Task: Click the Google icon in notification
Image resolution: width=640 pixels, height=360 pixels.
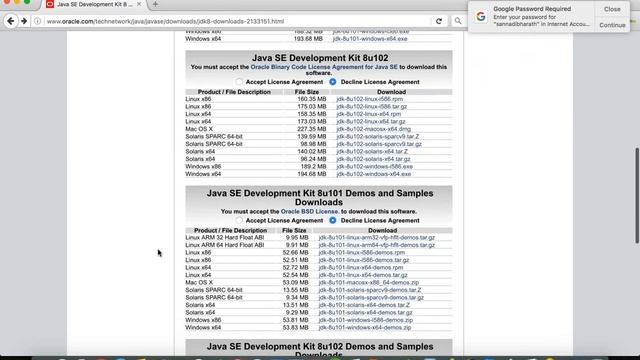Action: coord(481,16)
